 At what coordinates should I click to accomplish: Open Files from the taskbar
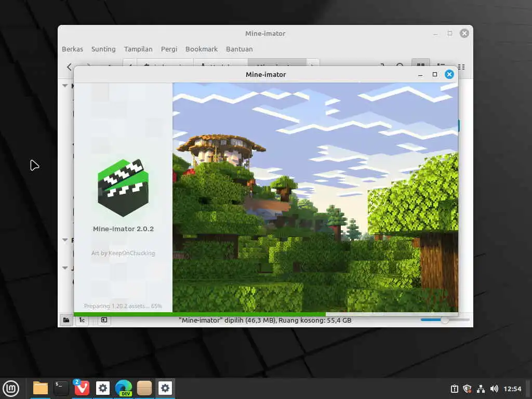(x=41, y=388)
